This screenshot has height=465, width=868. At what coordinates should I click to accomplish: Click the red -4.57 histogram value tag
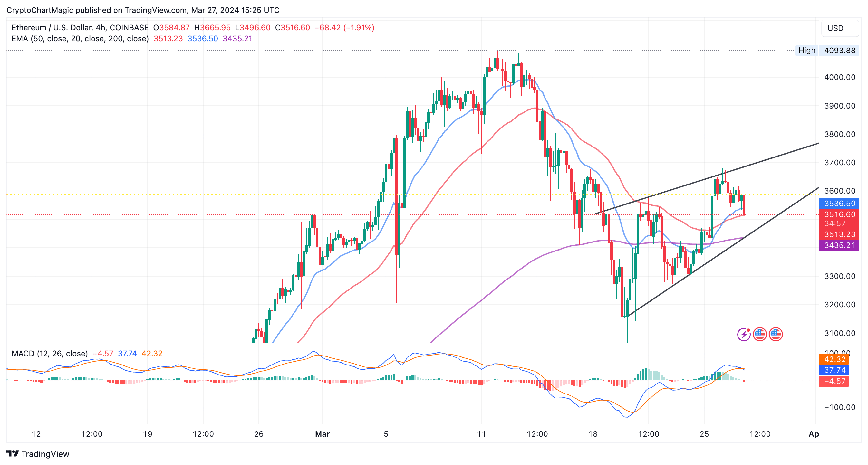(834, 382)
